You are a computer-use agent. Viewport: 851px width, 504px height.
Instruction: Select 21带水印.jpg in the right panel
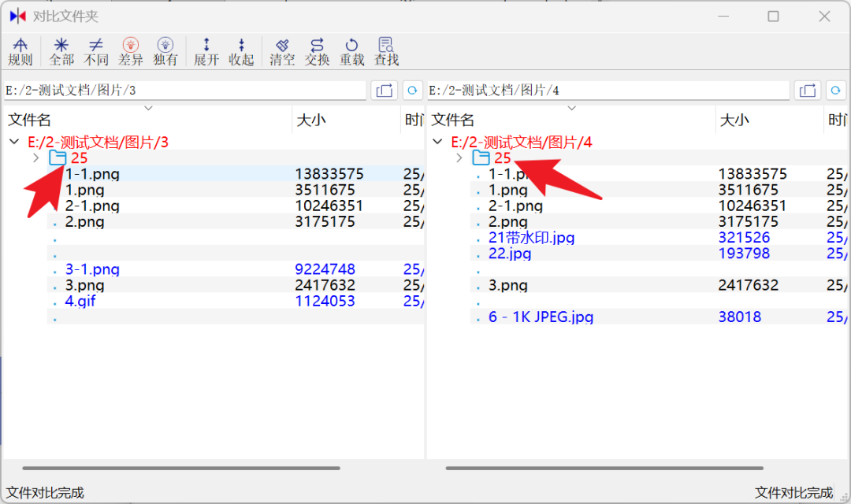coord(532,238)
